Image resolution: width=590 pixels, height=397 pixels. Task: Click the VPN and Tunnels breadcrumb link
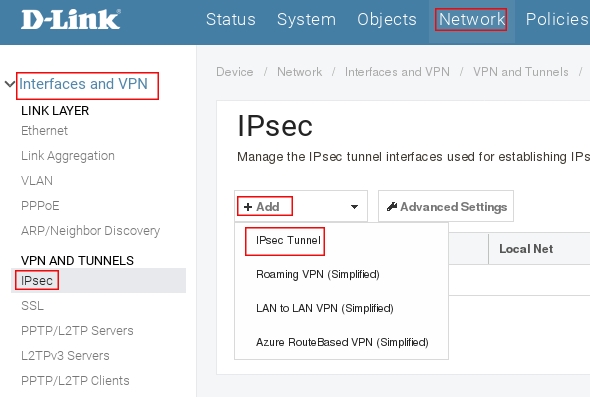521,72
